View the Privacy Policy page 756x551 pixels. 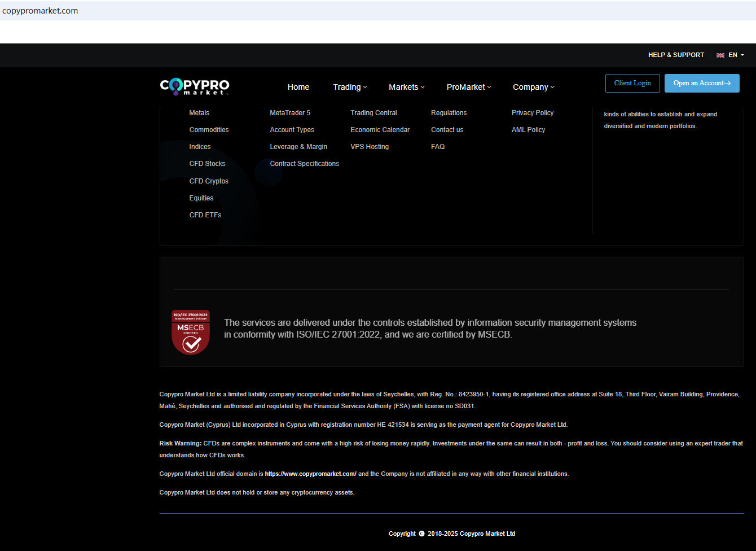[x=533, y=113]
